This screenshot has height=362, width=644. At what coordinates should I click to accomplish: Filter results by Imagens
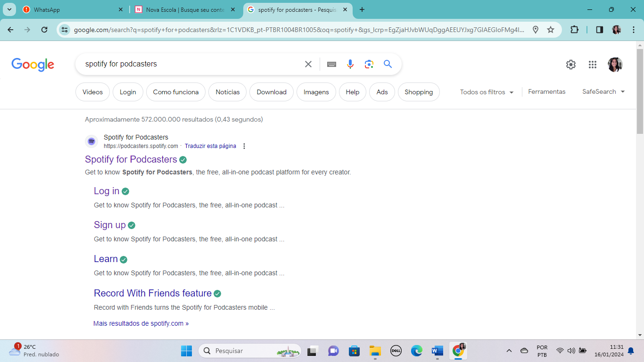[316, 92]
